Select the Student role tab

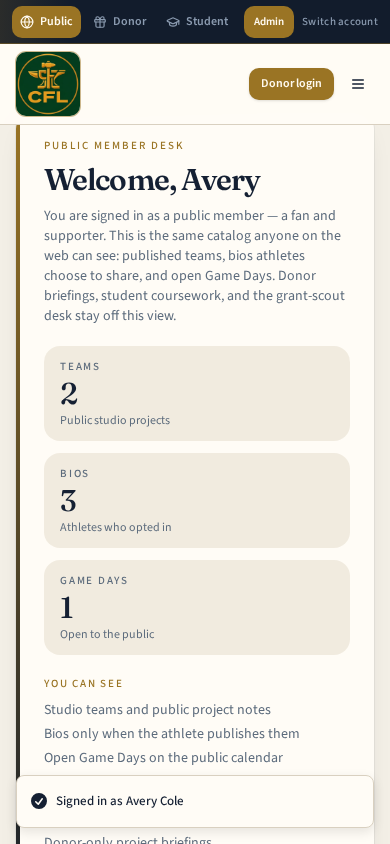(197, 22)
